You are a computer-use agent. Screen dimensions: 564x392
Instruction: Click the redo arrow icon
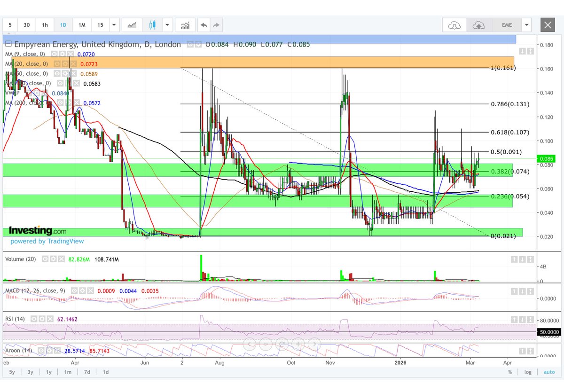tap(216, 24)
